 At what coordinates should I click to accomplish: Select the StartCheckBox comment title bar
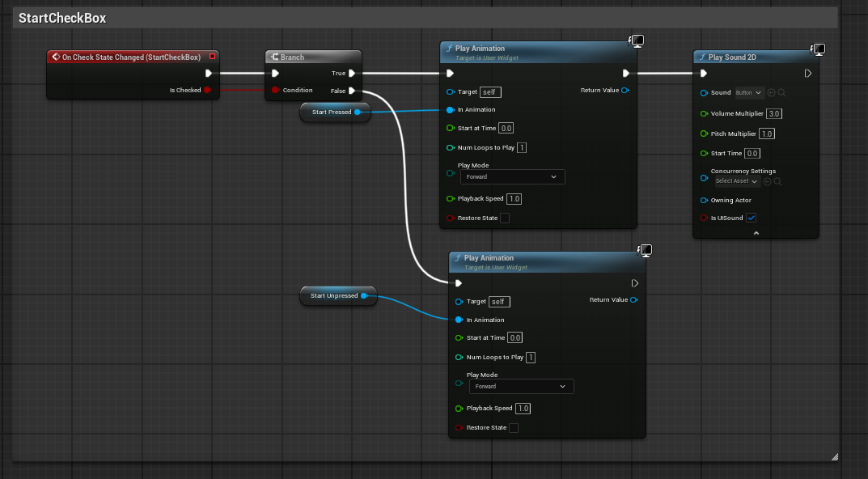(425, 18)
